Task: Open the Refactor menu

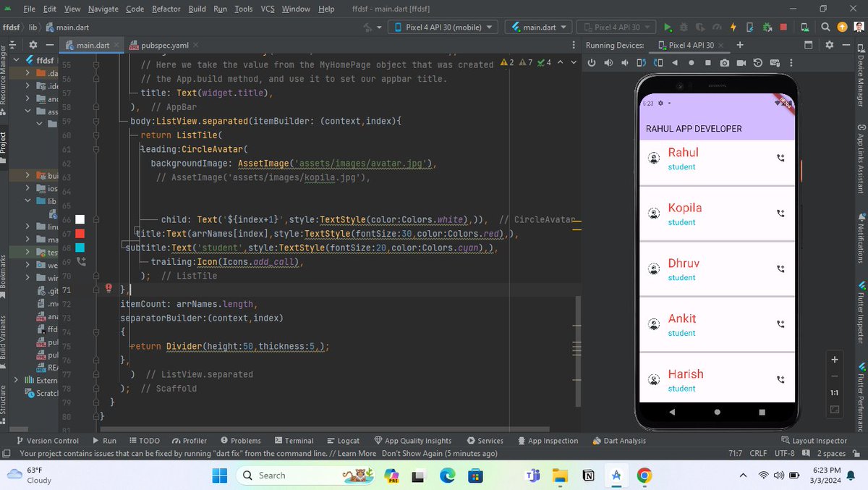Action: pos(166,9)
